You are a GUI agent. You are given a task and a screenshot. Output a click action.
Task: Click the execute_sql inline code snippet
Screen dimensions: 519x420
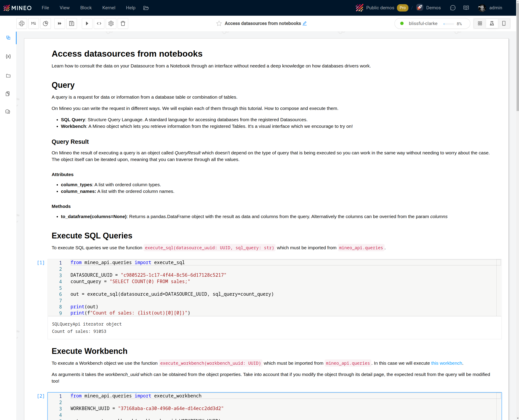[209, 248]
